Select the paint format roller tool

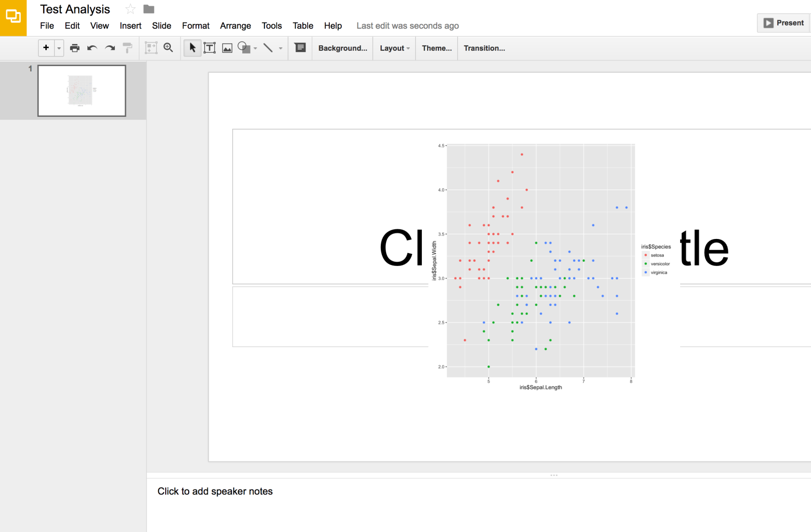point(127,48)
